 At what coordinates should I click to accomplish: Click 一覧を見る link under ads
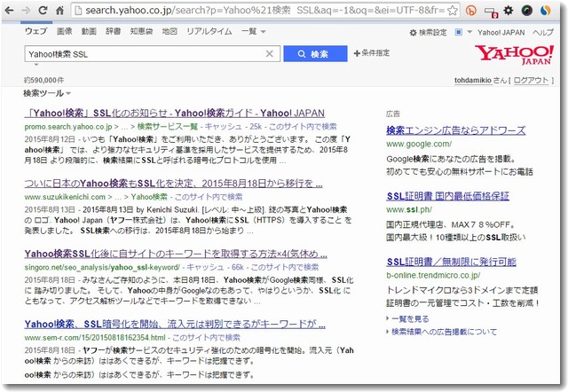tap(410, 319)
